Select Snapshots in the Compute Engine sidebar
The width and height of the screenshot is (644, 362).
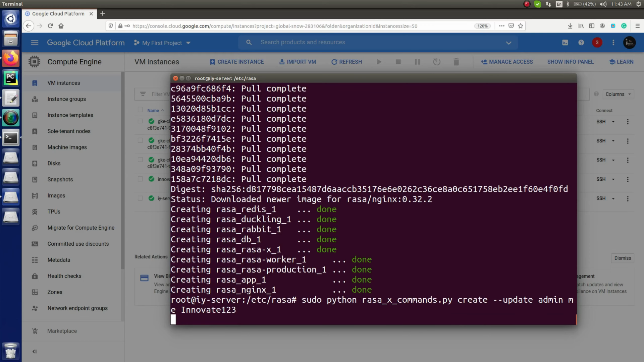tap(60, 179)
